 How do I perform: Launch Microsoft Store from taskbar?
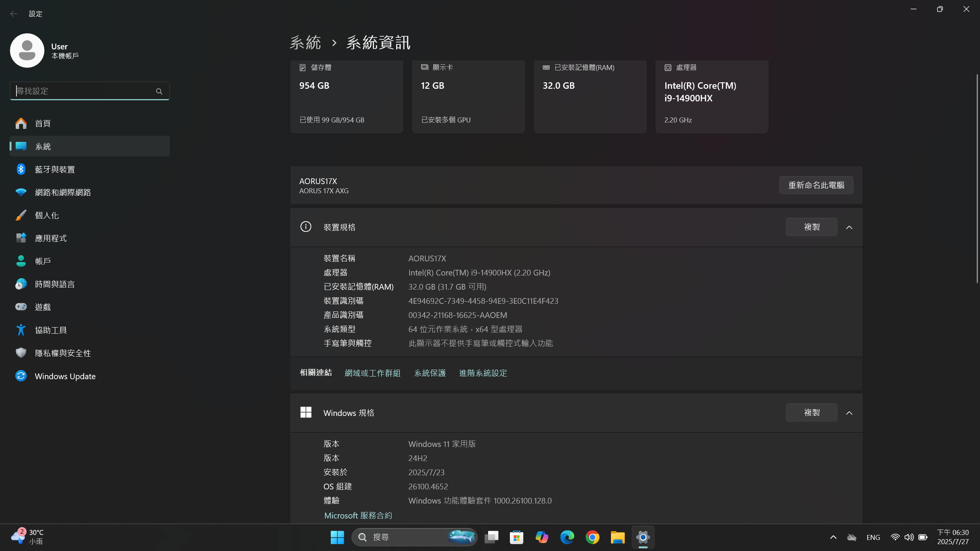coord(517,537)
